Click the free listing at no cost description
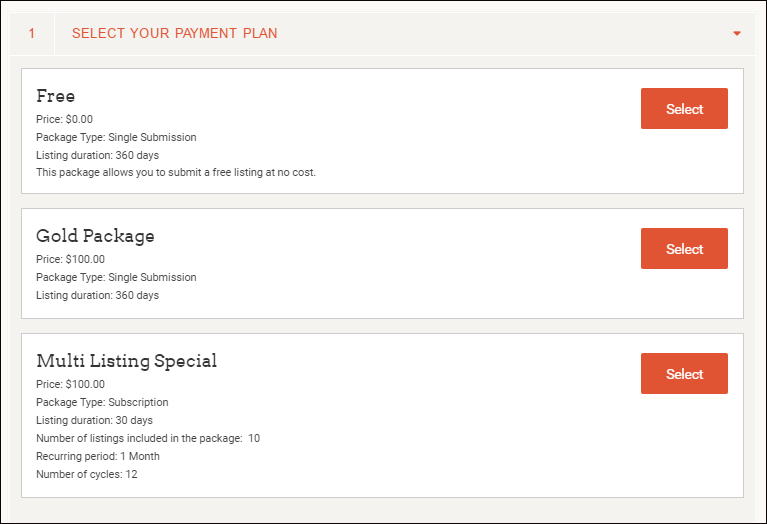 (176, 173)
